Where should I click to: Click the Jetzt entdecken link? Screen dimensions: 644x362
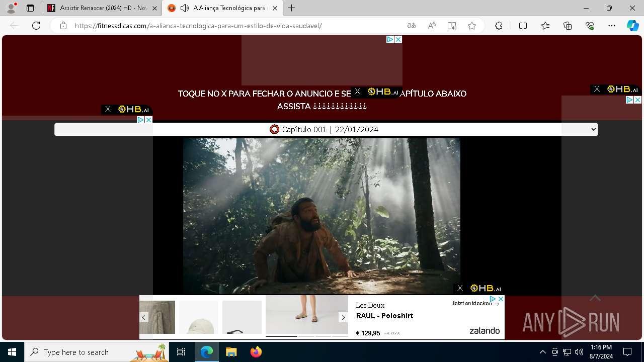(475, 303)
